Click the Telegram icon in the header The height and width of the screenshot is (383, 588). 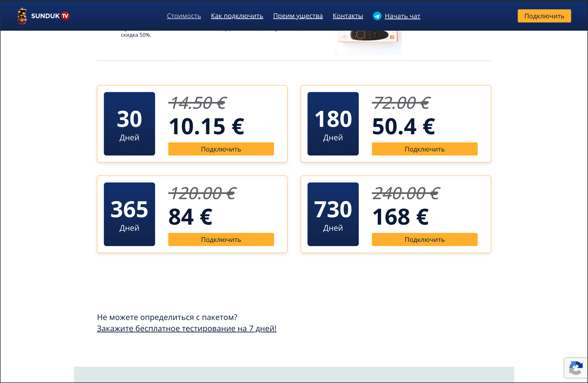tap(377, 16)
